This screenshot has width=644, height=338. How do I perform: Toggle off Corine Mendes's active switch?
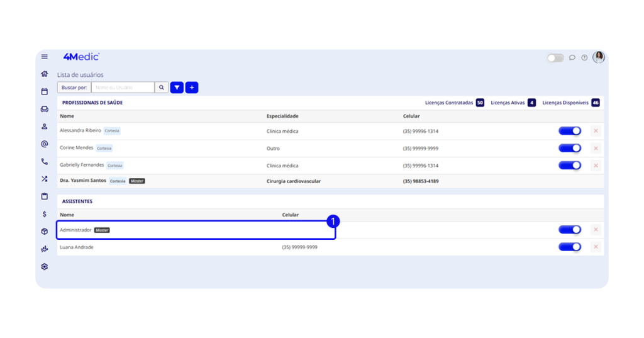pos(569,148)
